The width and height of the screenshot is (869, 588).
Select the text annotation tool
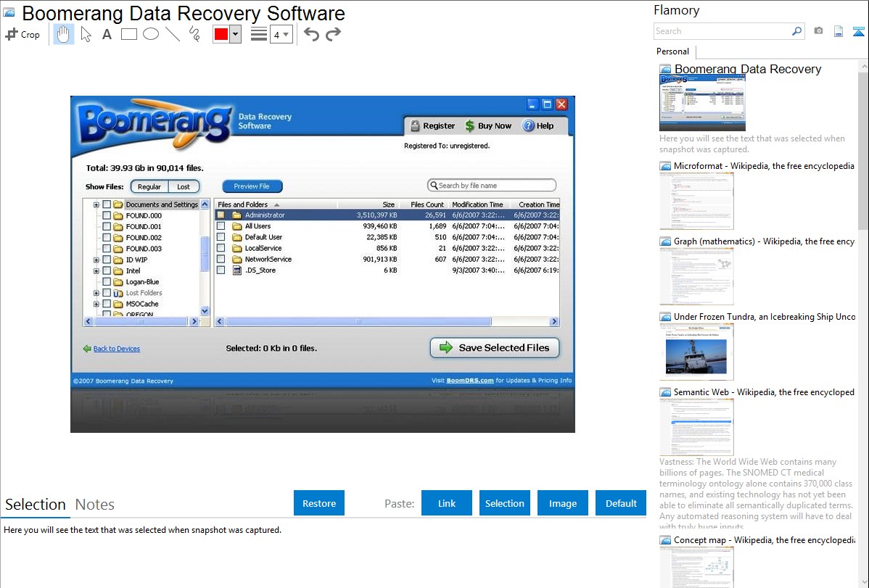coord(107,34)
